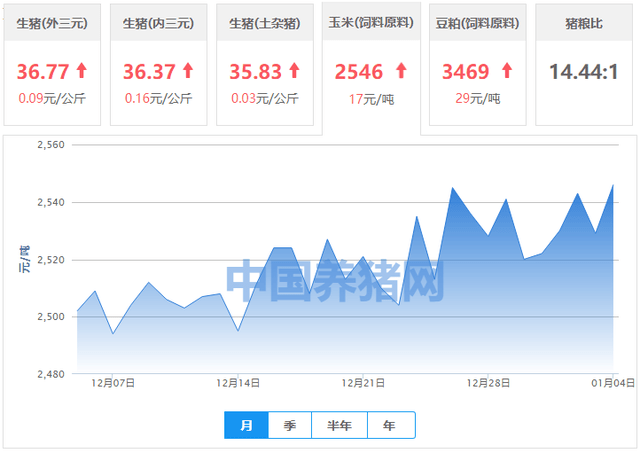
Task: Click the 2,540 y-axis label
Action: pyautogui.click(x=51, y=202)
